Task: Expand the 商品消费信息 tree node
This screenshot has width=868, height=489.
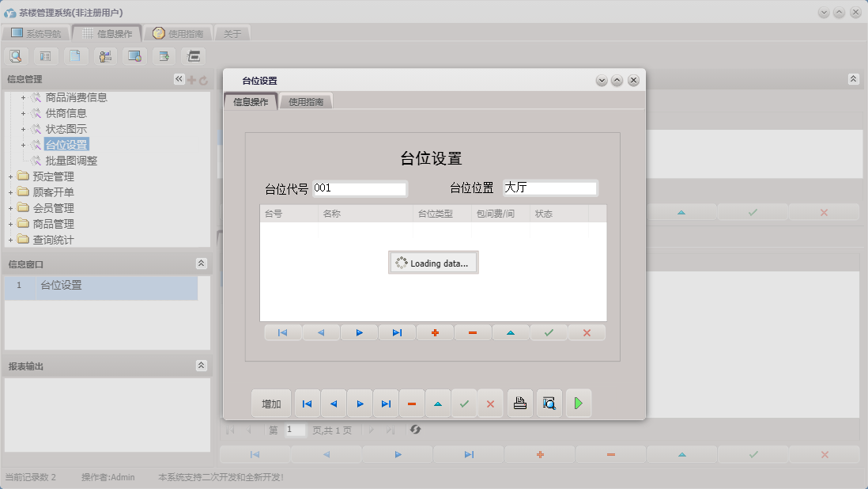Action: (23, 97)
